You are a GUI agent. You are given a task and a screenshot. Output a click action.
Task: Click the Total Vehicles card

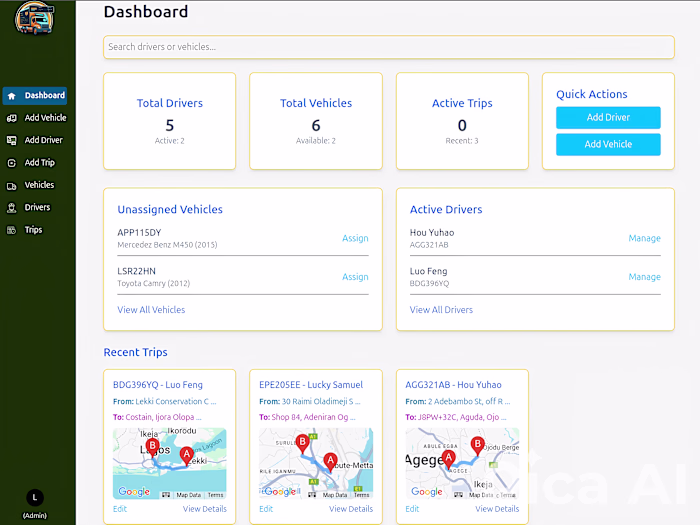(316, 121)
